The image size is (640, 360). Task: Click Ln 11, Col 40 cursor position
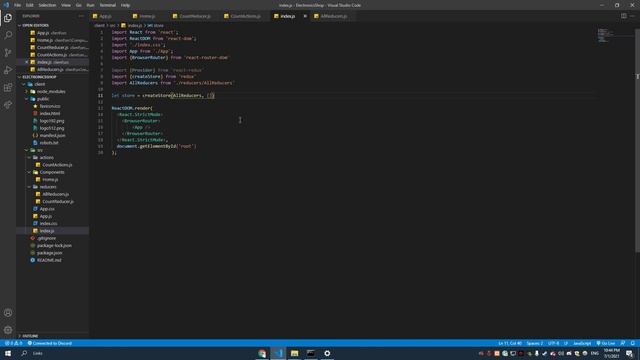[510, 343]
